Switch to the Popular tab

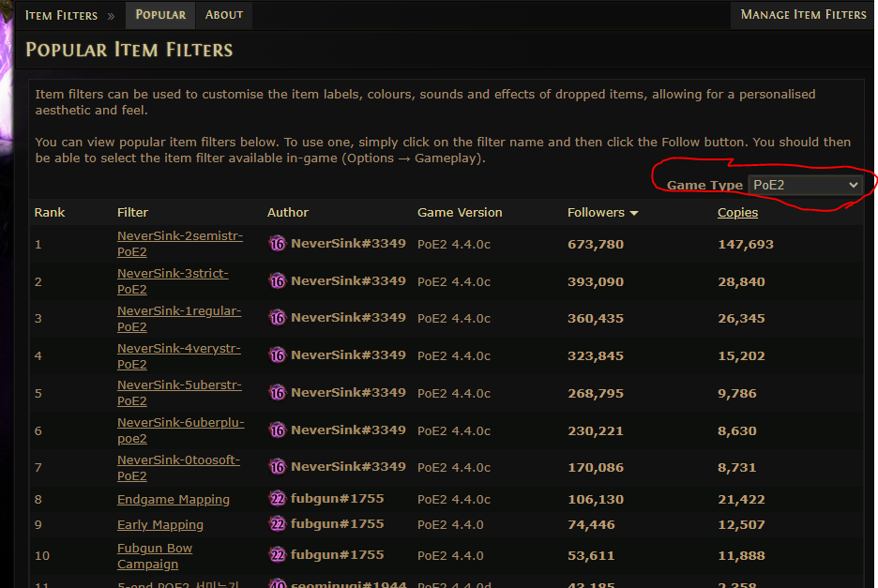pos(160,15)
